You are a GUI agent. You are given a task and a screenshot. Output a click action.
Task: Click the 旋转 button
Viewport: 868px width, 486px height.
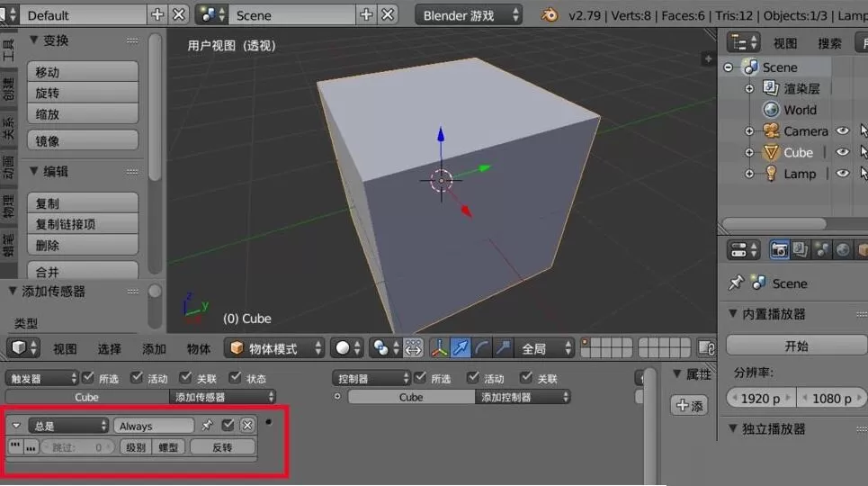83,93
